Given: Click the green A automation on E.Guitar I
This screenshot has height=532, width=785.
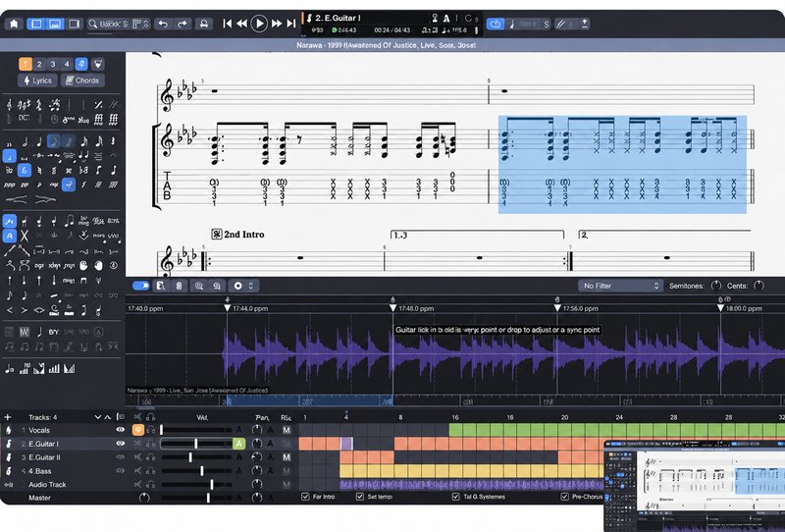Looking at the screenshot, I should point(238,444).
